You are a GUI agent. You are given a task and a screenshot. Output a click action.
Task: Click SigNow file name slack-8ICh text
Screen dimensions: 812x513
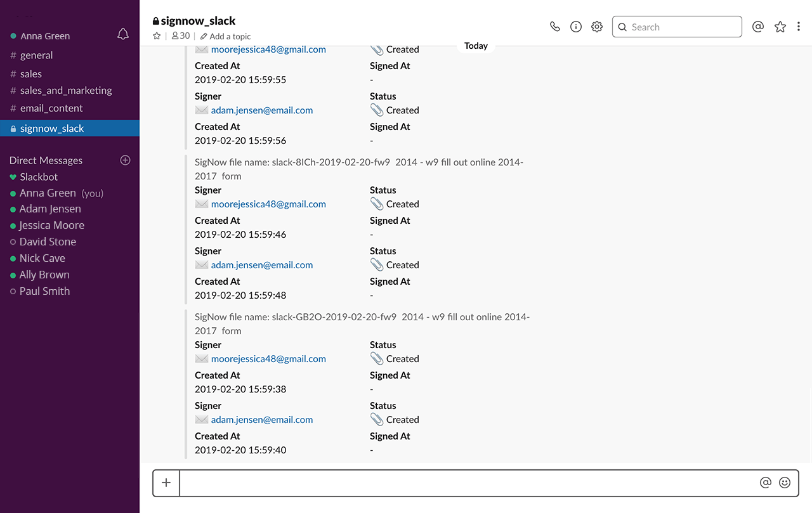(x=359, y=169)
